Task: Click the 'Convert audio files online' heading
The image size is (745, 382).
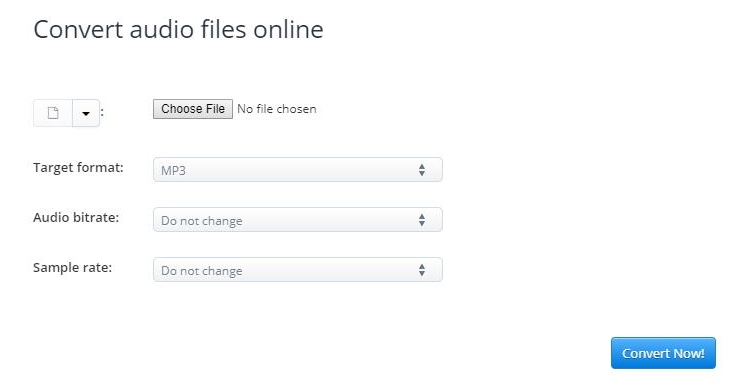Action: tap(179, 29)
